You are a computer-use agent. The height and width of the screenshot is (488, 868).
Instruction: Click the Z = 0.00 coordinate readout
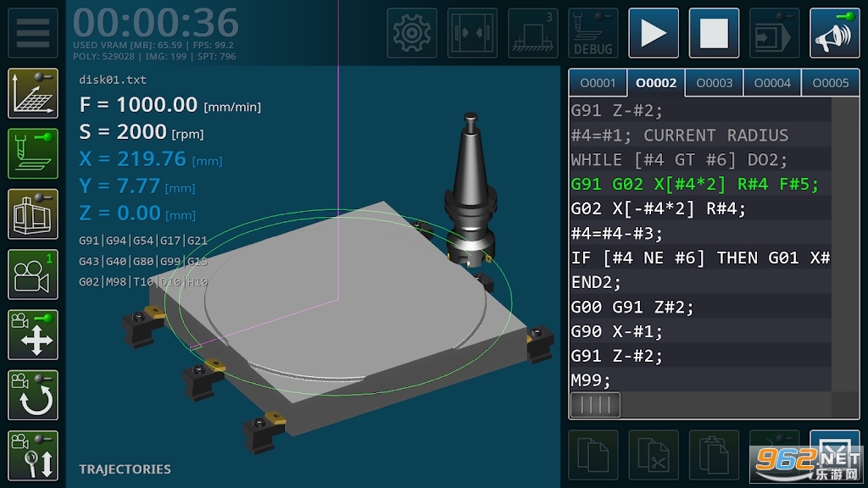[x=136, y=213]
